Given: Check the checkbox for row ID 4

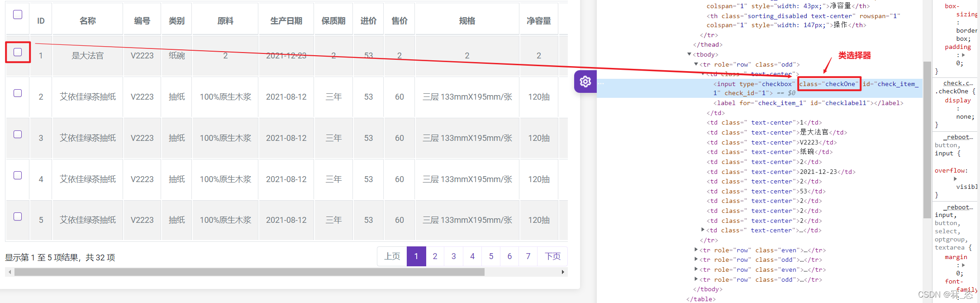Looking at the screenshot, I should click(x=18, y=175).
